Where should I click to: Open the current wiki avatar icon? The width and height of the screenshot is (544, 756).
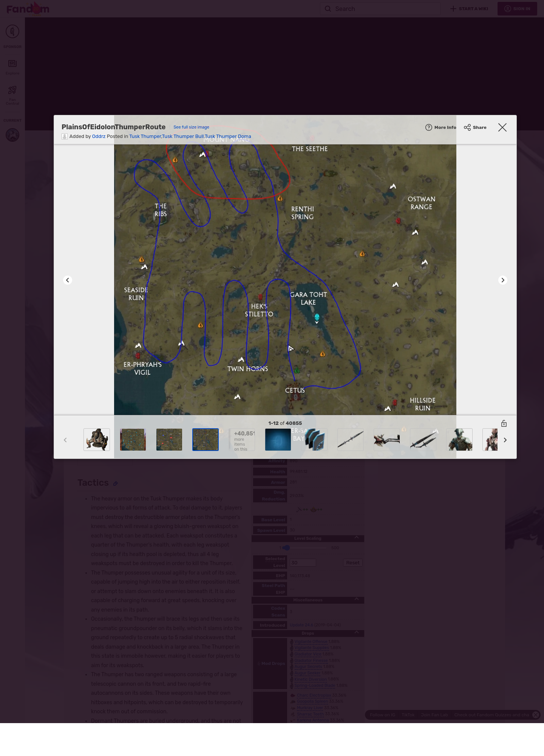[x=12, y=135]
